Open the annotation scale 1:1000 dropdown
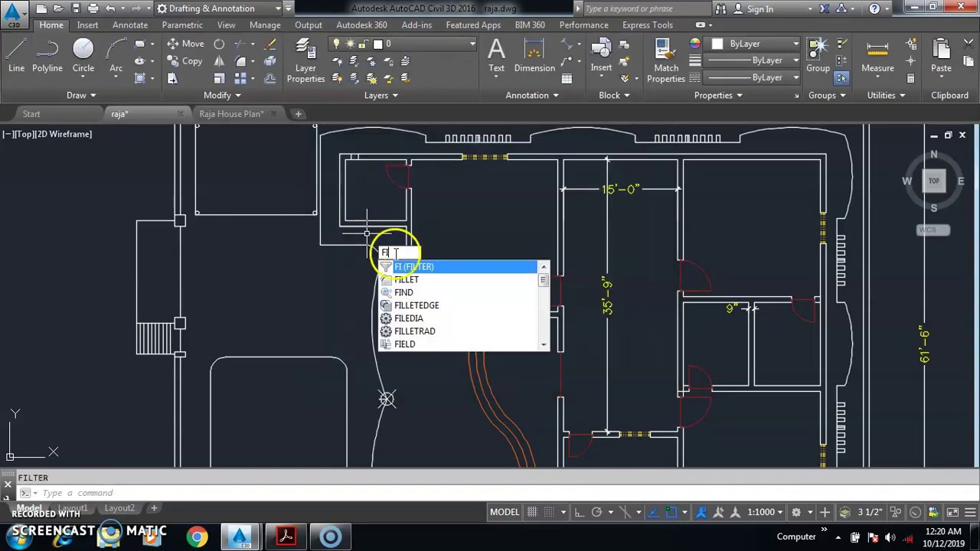Image resolution: width=980 pixels, height=551 pixels. pos(765,512)
